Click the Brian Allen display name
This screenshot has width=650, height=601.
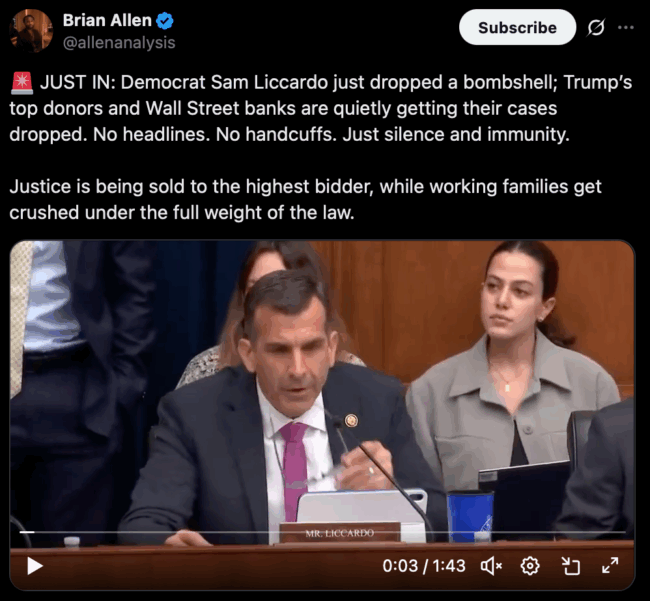pyautogui.click(x=107, y=20)
